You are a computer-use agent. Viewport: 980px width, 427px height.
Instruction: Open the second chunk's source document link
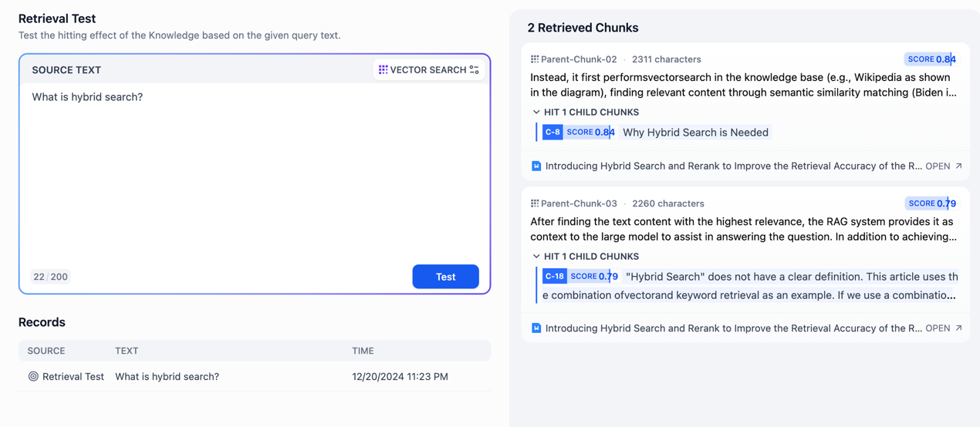942,328
